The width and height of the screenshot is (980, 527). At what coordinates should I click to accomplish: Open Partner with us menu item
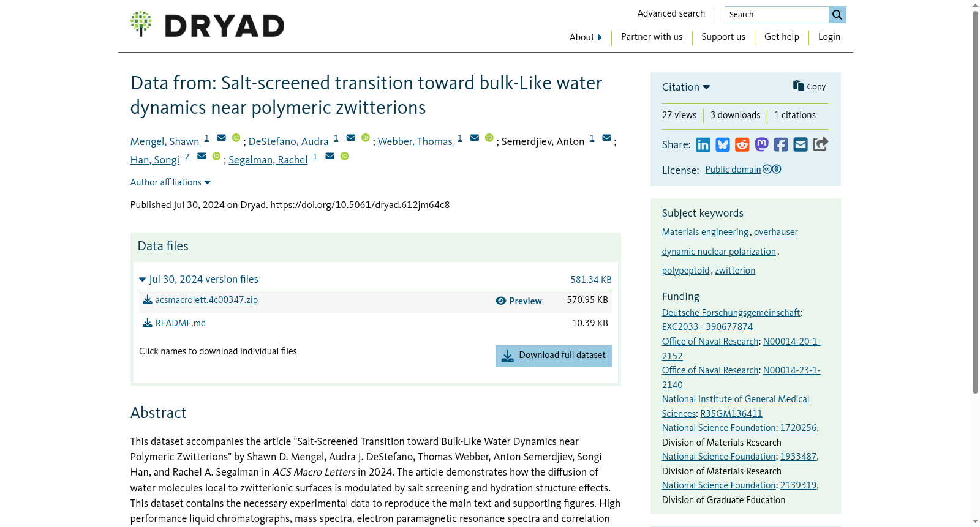click(x=652, y=37)
